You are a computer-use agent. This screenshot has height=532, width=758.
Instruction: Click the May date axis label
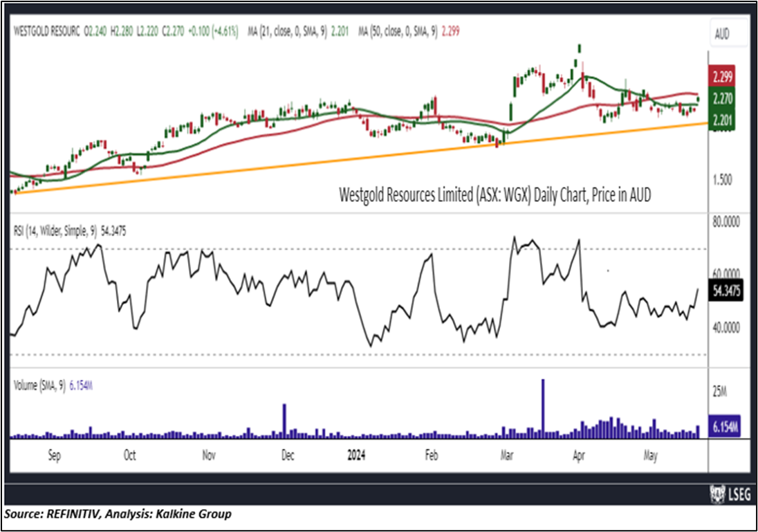point(651,456)
